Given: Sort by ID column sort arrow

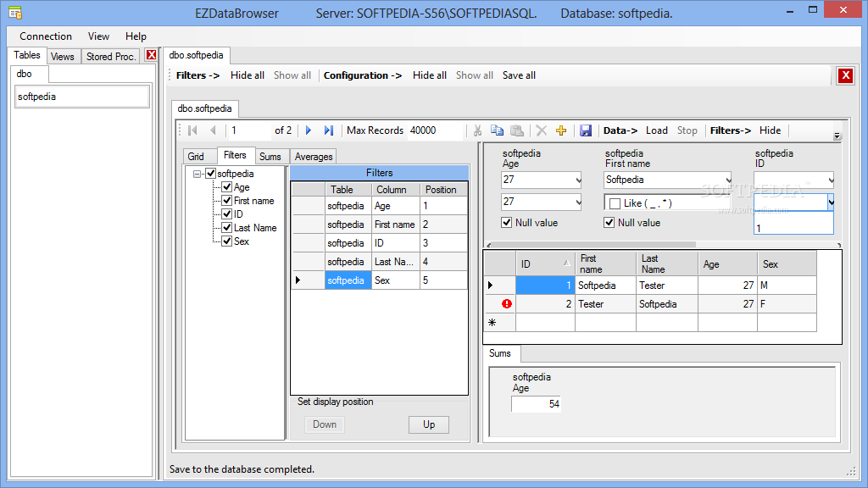Looking at the screenshot, I should (x=566, y=263).
